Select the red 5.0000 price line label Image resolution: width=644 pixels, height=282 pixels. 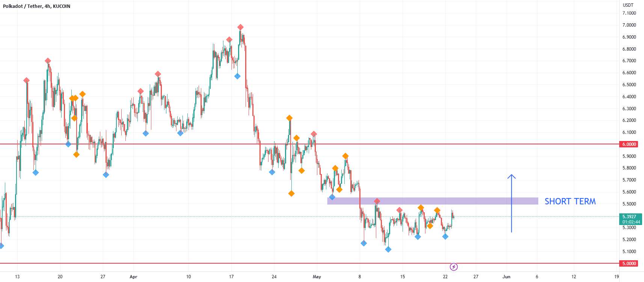629,264
